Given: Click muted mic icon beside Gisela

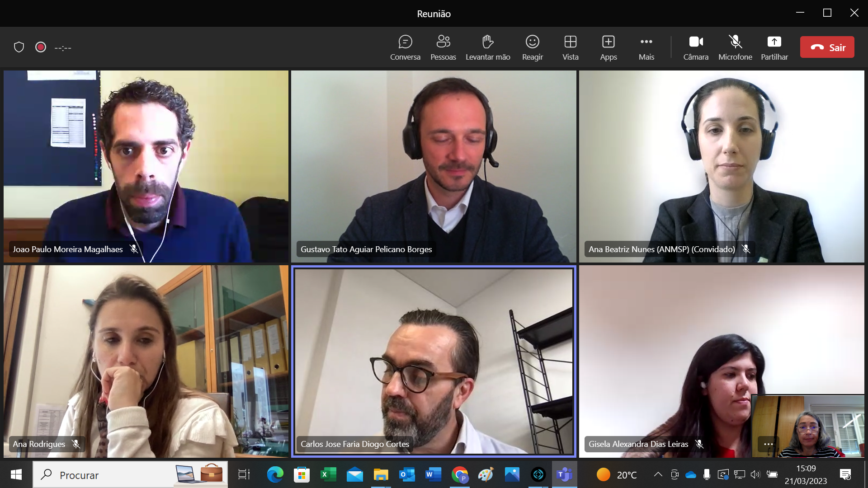Looking at the screenshot, I should tap(699, 444).
